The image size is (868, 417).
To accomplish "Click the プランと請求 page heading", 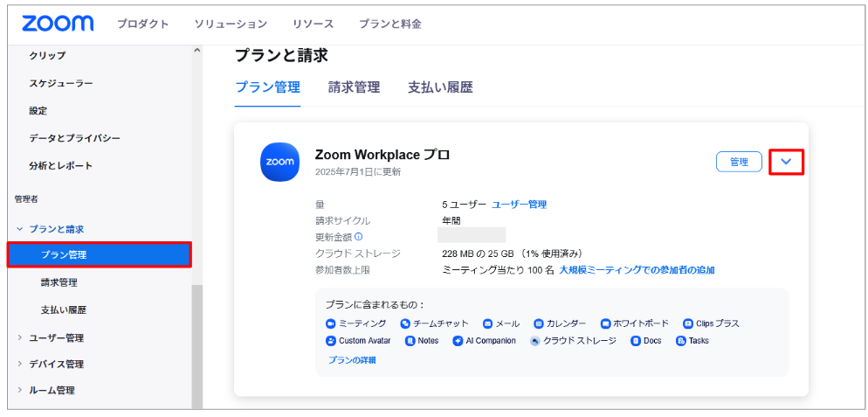I will [x=282, y=55].
